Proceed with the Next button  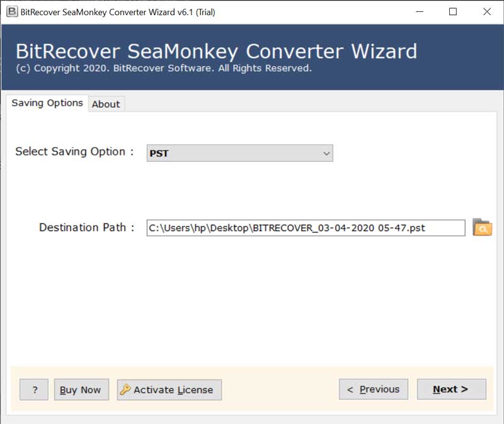[452, 389]
